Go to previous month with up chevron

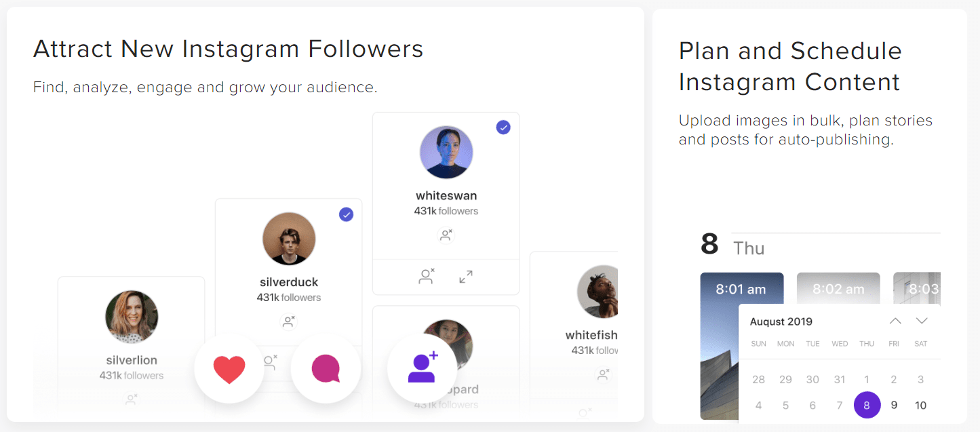click(895, 321)
